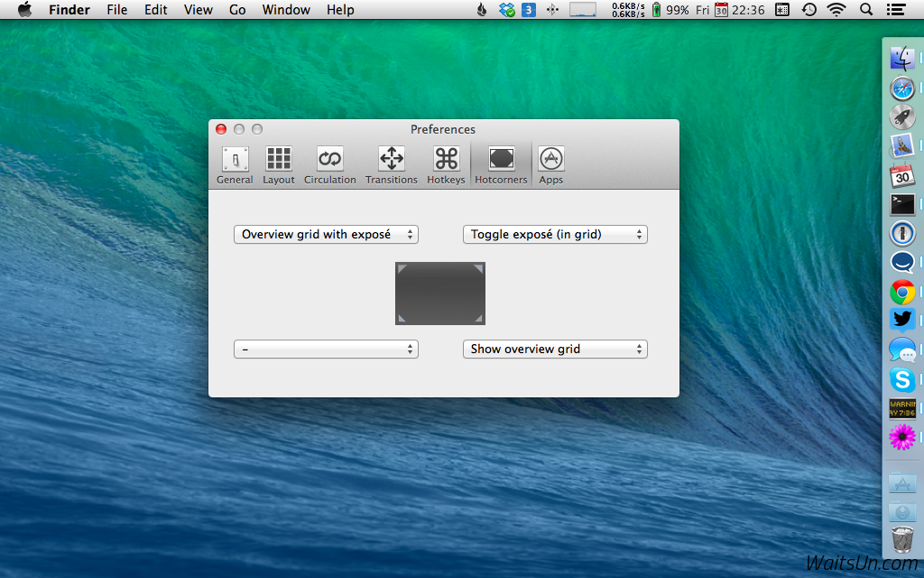Click the Spotlight search magnifier icon

[x=866, y=10]
